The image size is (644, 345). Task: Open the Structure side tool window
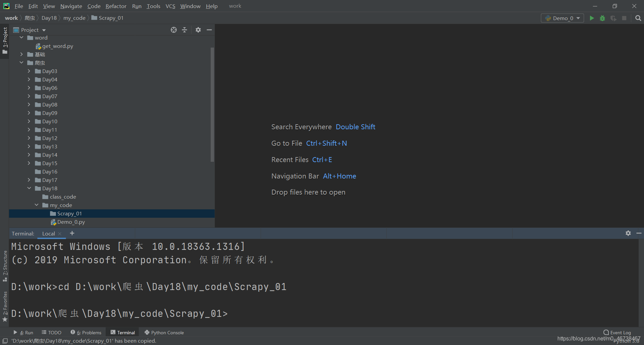[x=5, y=266]
